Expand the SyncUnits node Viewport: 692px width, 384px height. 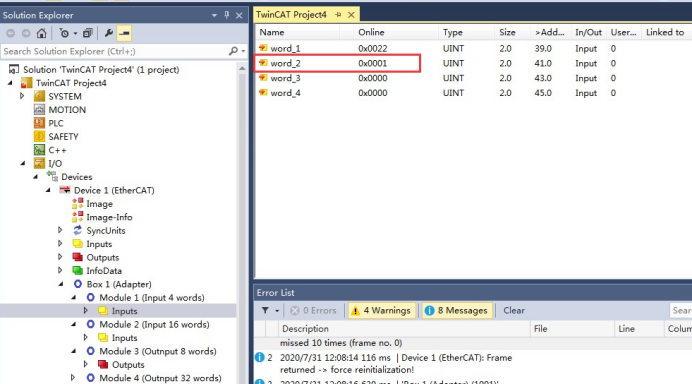(x=60, y=230)
